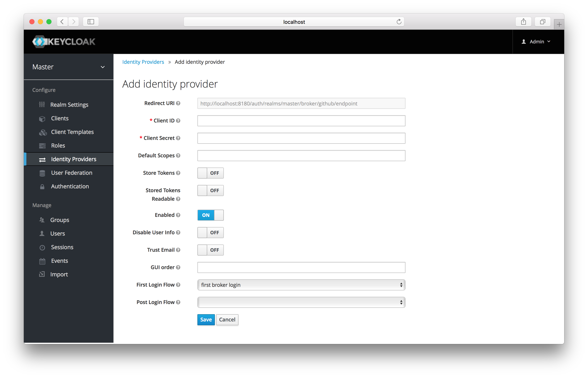This screenshot has width=588, height=378.
Task: Click the Clients icon in sidebar
Action: [x=42, y=118]
